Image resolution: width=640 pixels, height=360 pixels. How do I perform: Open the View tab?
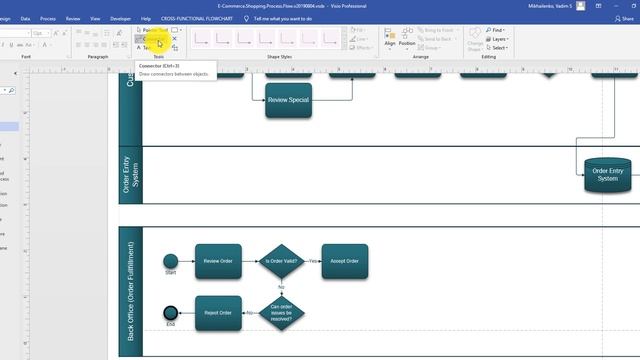pyautogui.click(x=95, y=19)
